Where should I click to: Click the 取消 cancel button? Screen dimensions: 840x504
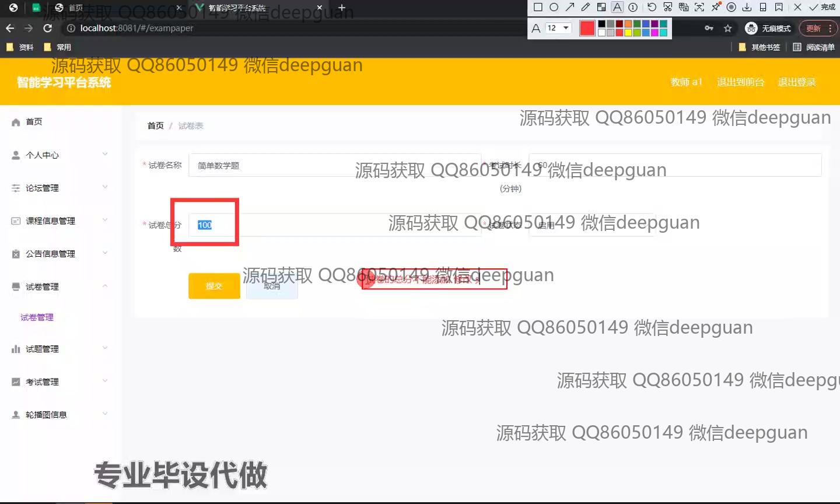(272, 286)
